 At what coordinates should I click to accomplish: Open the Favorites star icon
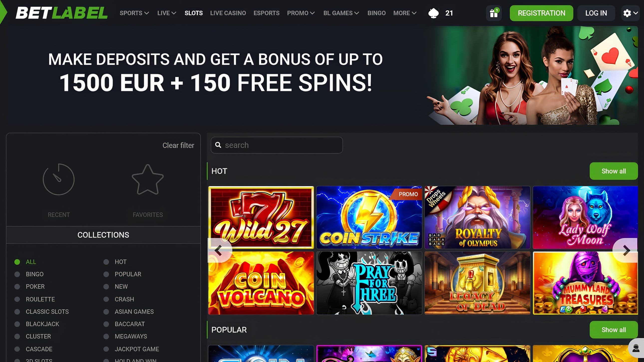tap(148, 179)
